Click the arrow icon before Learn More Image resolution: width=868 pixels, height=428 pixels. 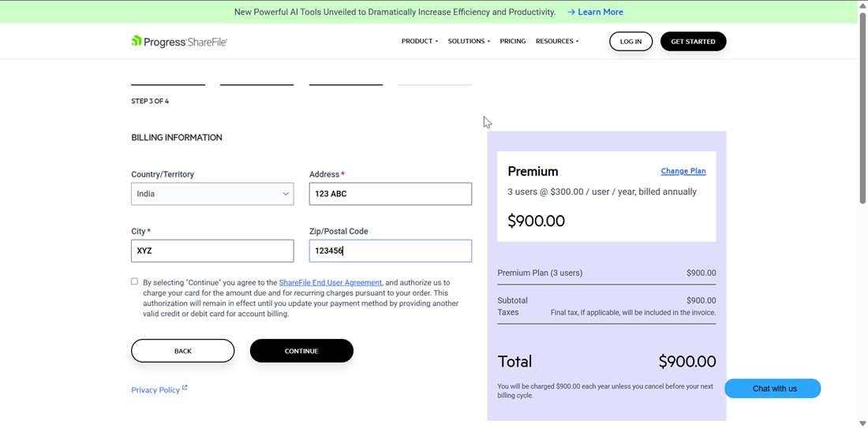point(571,13)
